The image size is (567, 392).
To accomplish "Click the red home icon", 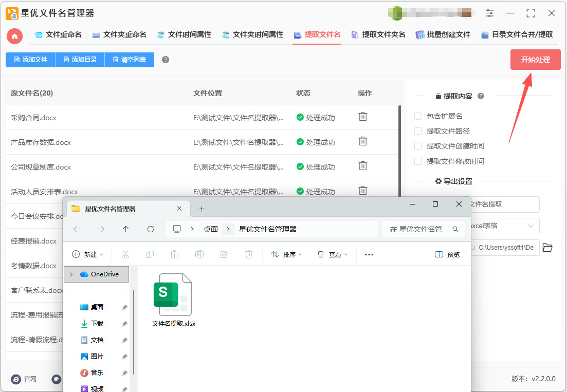I will [14, 36].
